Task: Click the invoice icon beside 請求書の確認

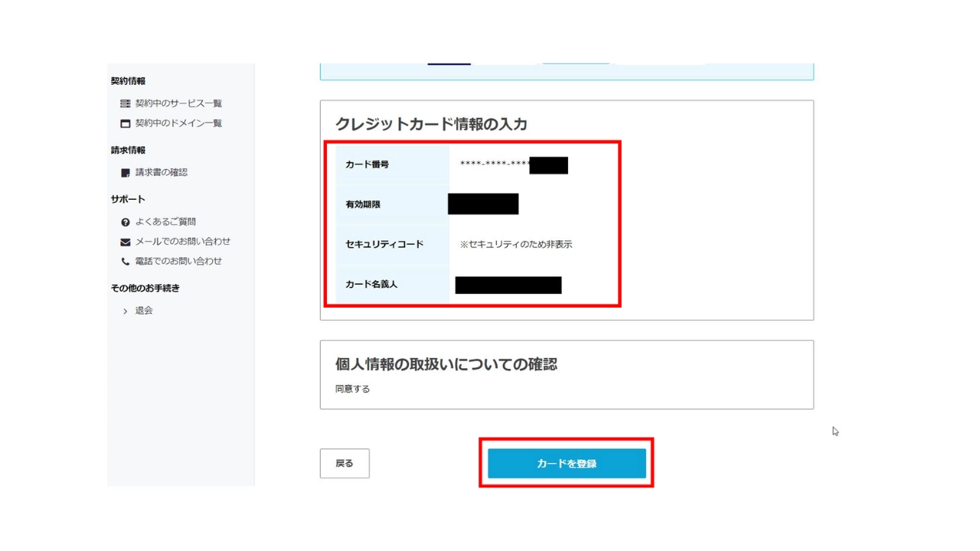Action: tap(125, 173)
